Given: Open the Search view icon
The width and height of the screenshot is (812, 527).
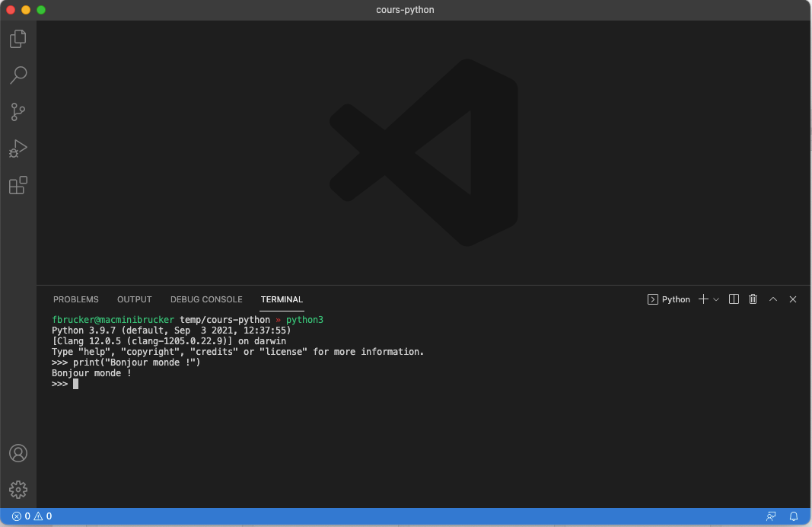Looking at the screenshot, I should (x=18, y=75).
